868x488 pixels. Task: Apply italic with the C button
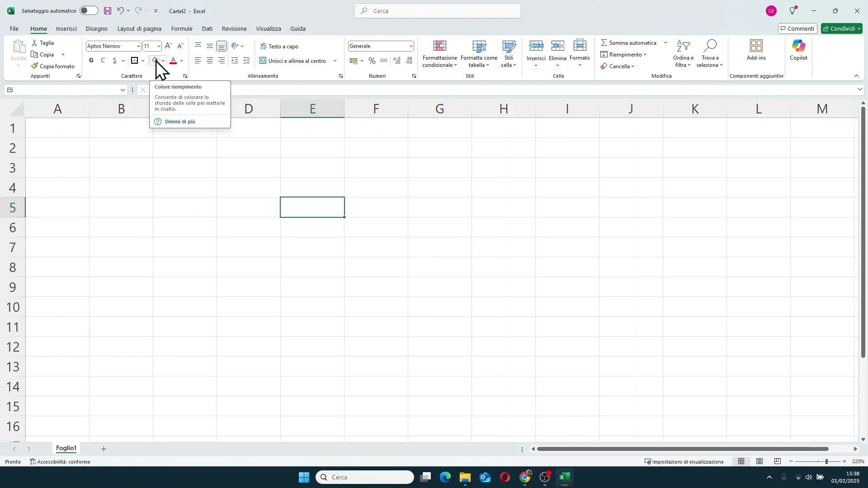point(103,61)
